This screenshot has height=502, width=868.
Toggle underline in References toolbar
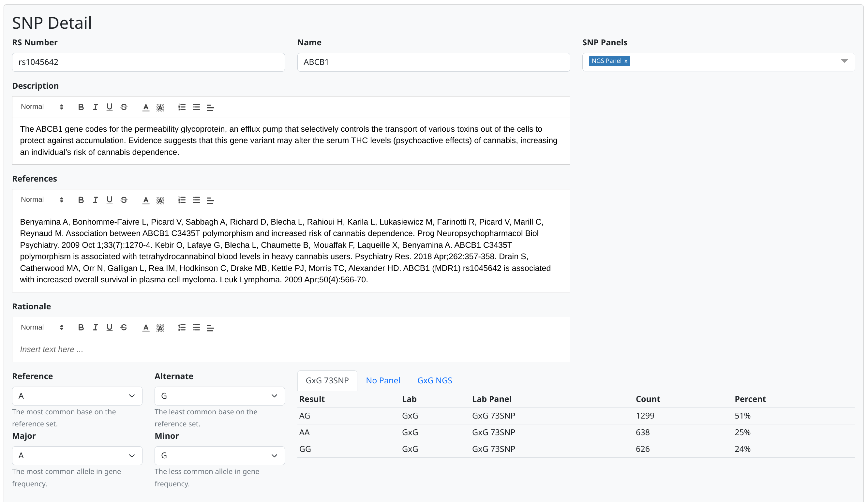(110, 200)
